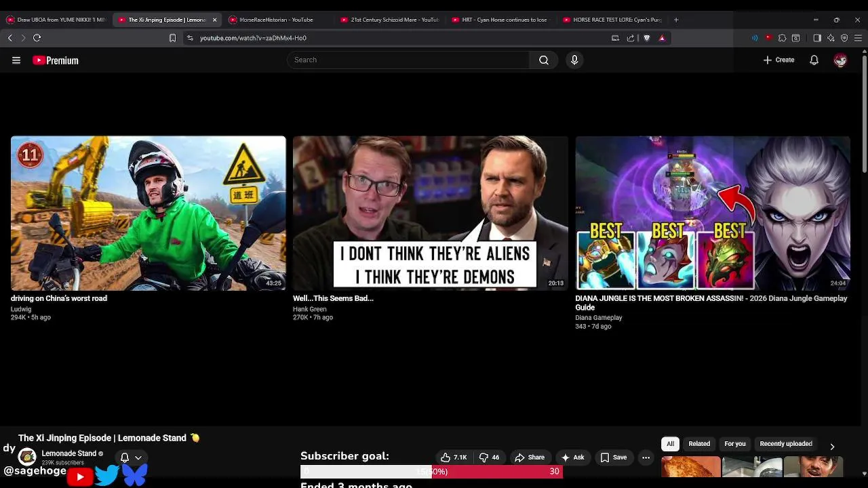Click the Lemonade Stand channel avatar
Image resolution: width=868 pixels, height=488 pixels.
point(27,457)
